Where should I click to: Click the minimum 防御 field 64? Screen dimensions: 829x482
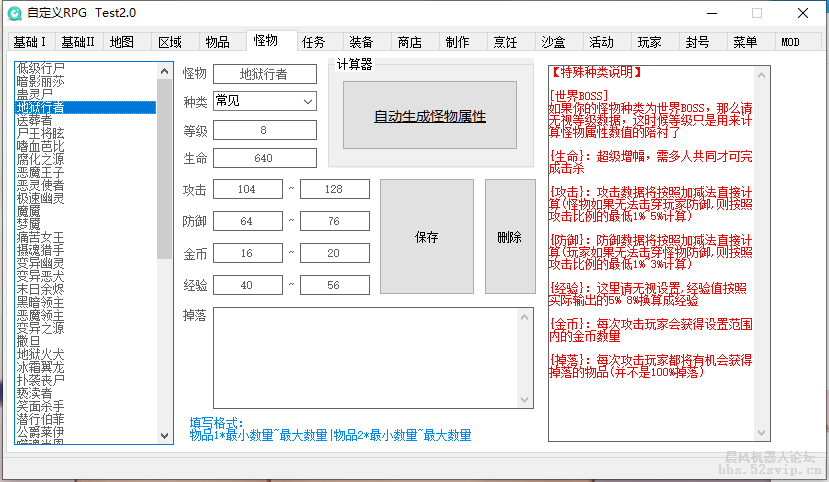point(247,221)
